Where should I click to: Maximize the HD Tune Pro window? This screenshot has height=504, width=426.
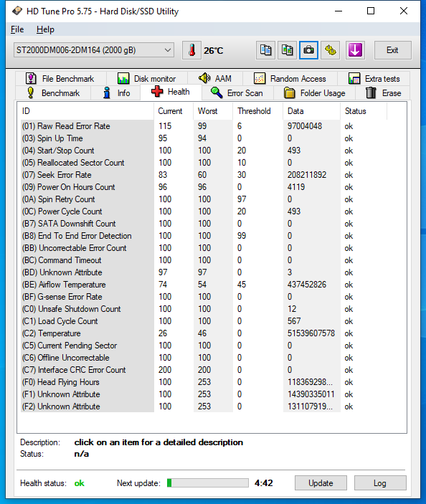tap(371, 11)
